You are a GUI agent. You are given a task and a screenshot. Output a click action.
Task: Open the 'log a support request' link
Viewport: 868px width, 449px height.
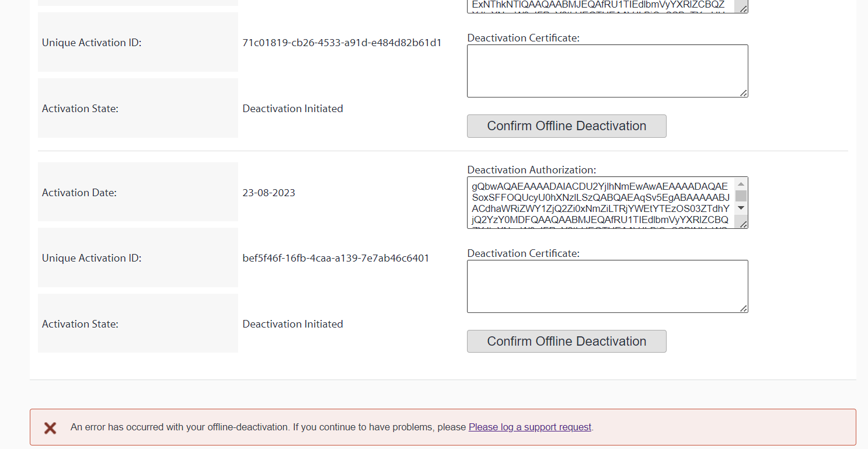point(530,427)
